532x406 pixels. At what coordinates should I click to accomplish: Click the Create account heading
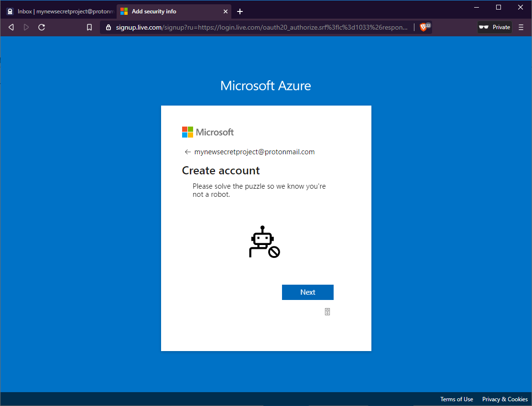(x=221, y=170)
